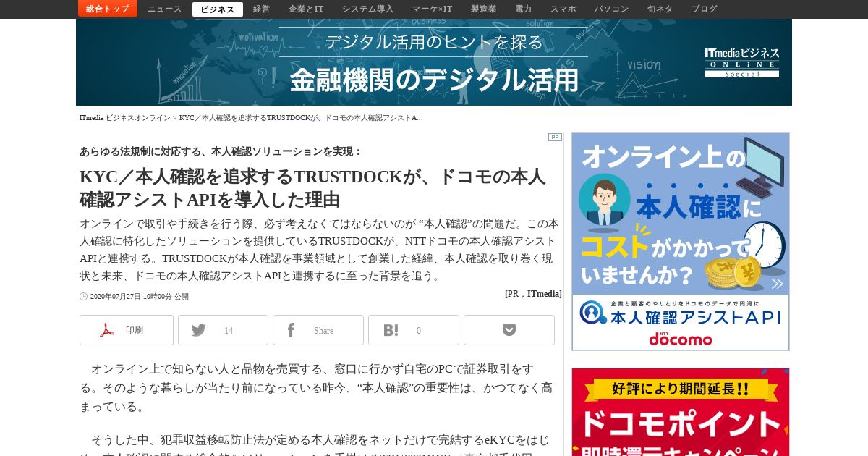Click the 印刷 button
Image resolution: width=868 pixels, height=456 pixels.
click(127, 330)
